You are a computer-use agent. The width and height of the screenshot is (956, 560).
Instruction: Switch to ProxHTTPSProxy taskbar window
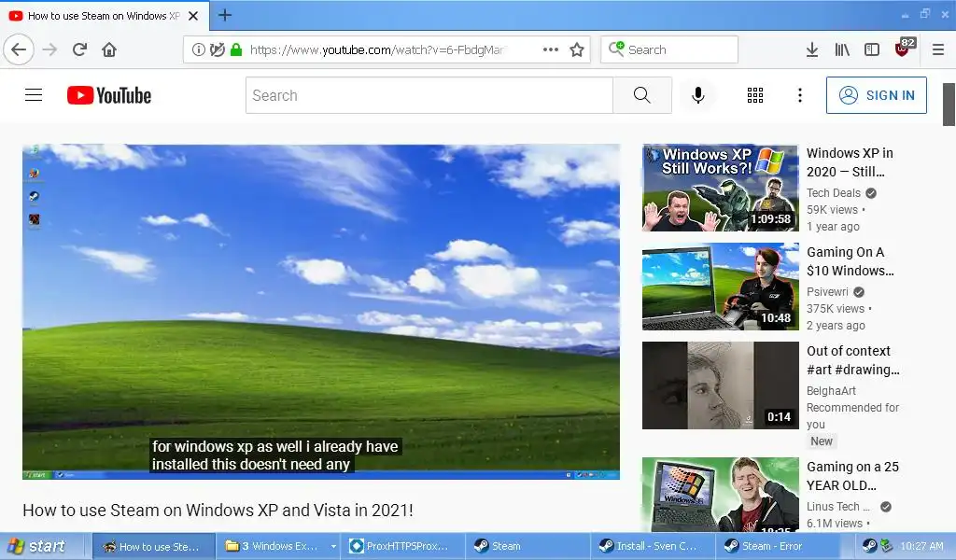click(403, 546)
